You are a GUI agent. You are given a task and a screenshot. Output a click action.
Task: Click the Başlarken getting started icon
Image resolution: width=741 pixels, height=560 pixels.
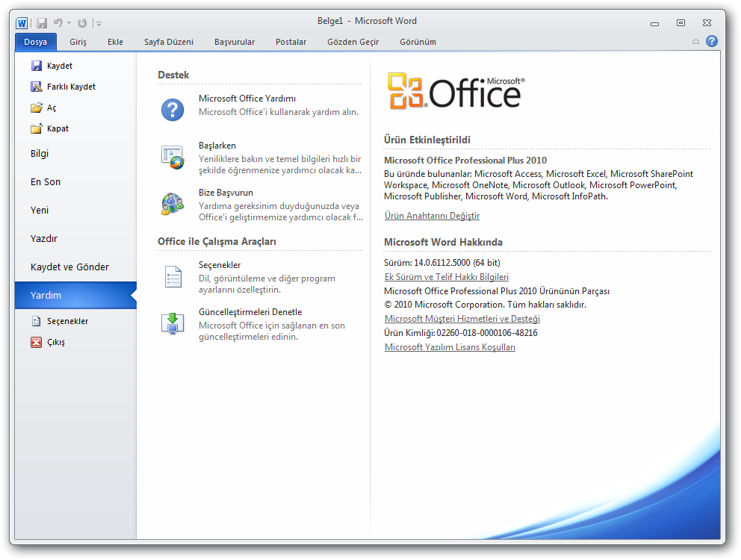[173, 157]
